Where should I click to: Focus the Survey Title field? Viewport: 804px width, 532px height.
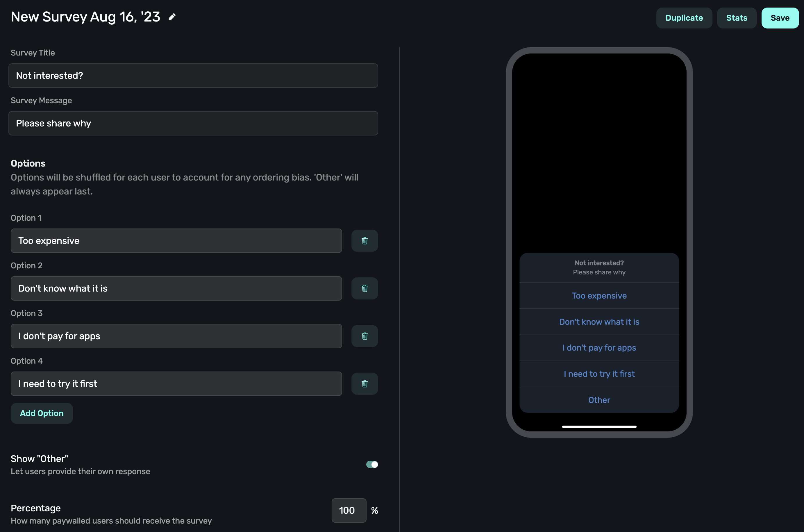193,76
